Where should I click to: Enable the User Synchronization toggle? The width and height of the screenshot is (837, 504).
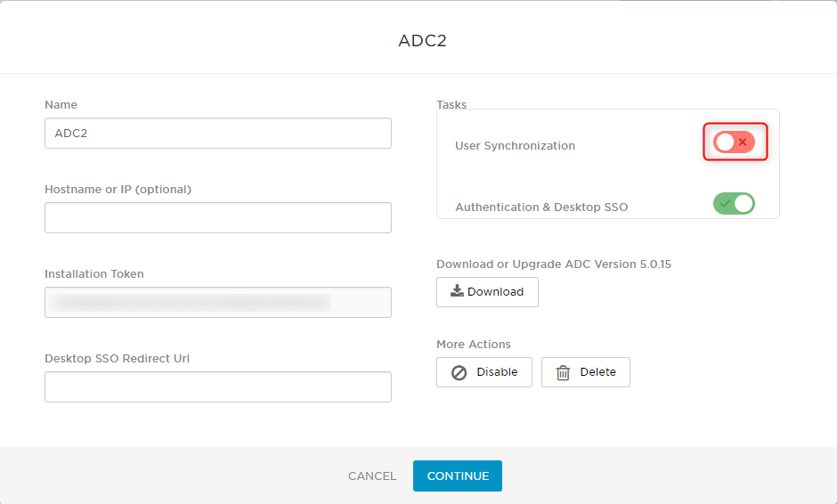coord(734,142)
